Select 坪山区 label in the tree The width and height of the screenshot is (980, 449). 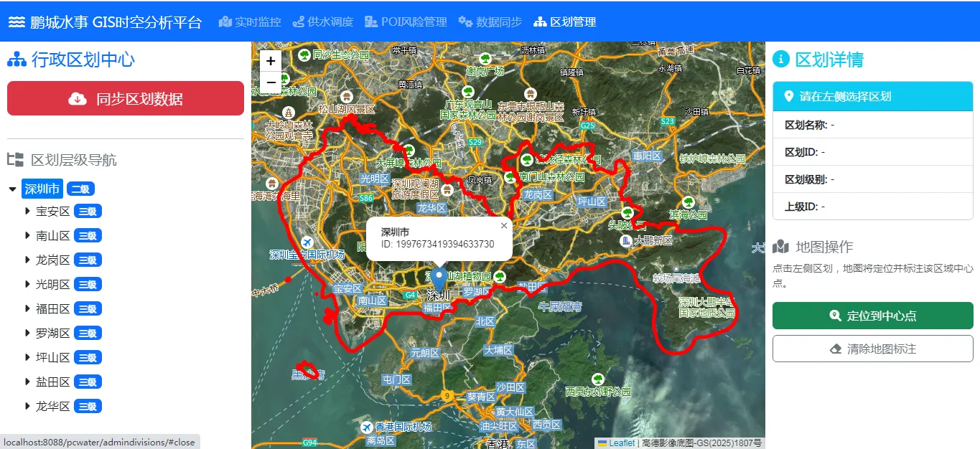[x=53, y=357]
